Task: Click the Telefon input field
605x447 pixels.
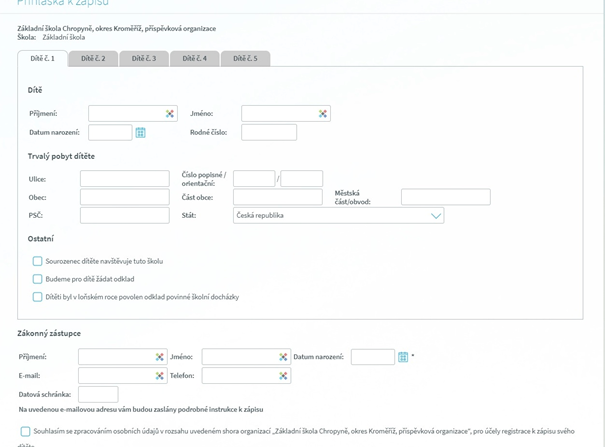Action: [x=246, y=376]
